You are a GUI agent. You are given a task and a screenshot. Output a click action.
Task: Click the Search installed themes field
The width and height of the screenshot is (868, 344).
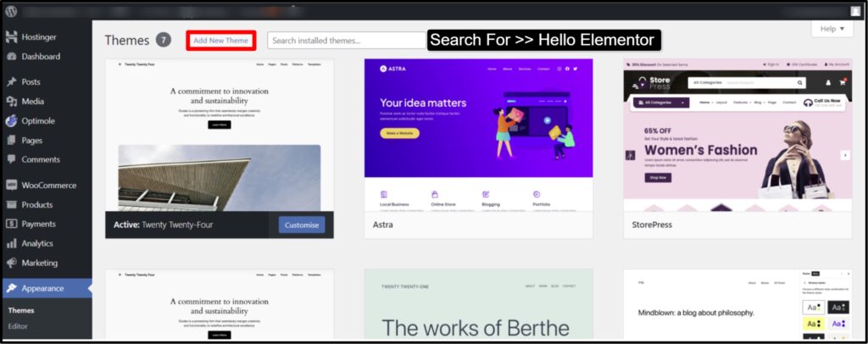tap(347, 41)
